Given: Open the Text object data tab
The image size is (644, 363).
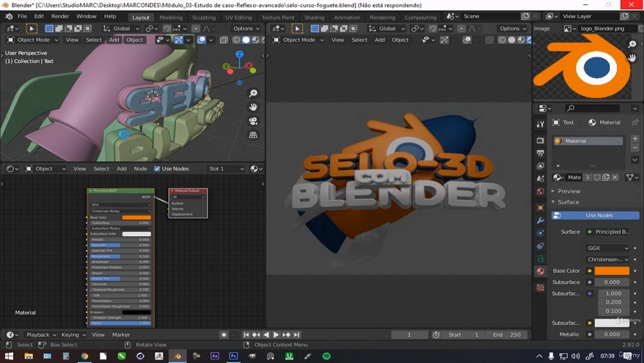Looking at the screenshot, I should click(540, 259).
